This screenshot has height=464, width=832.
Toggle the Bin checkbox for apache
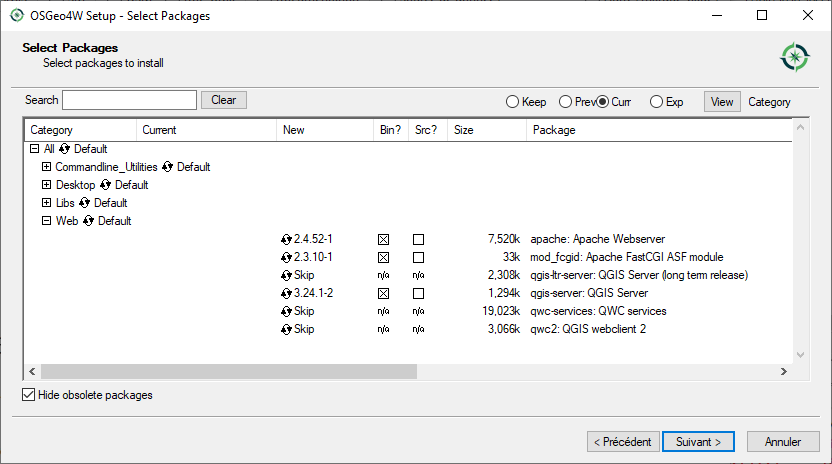coord(383,240)
